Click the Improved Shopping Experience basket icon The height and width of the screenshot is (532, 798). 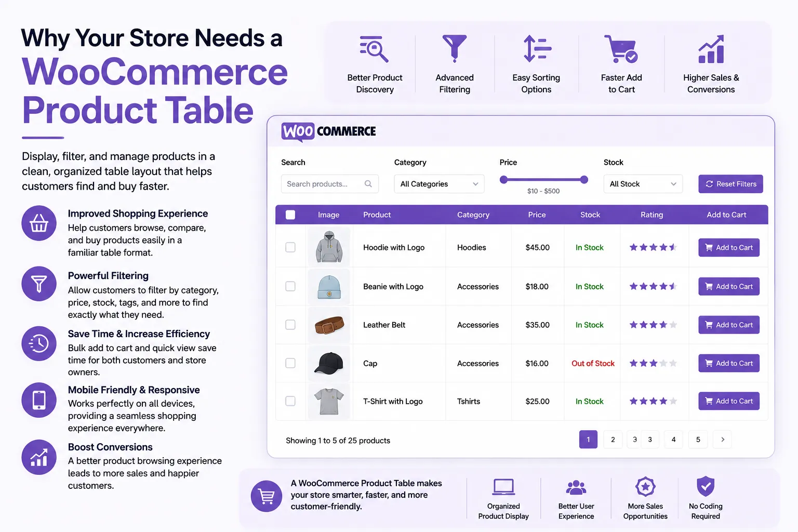click(x=39, y=223)
